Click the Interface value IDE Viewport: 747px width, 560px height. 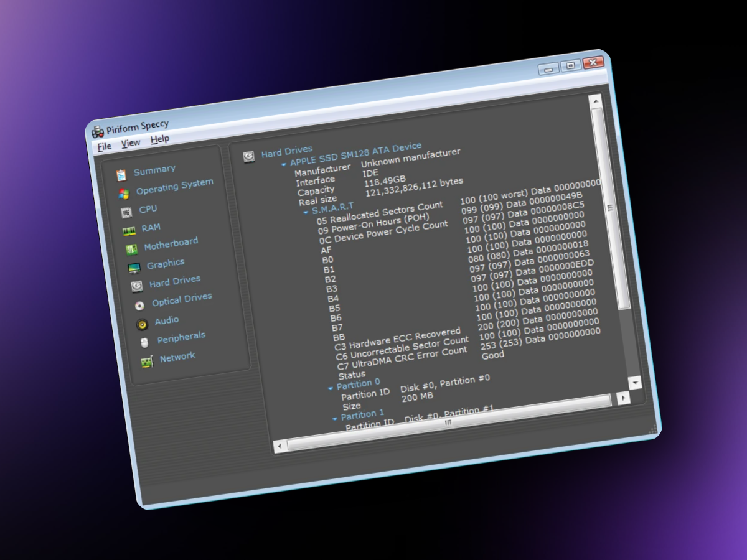(x=370, y=173)
